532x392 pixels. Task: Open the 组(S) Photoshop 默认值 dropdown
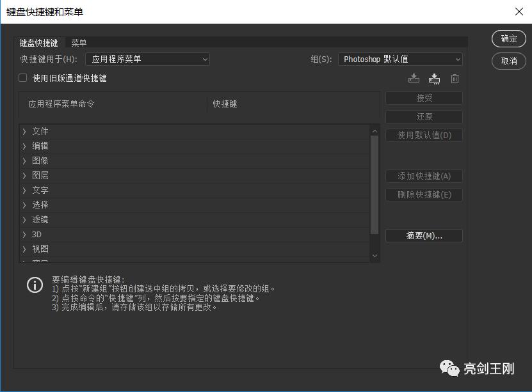[400, 59]
